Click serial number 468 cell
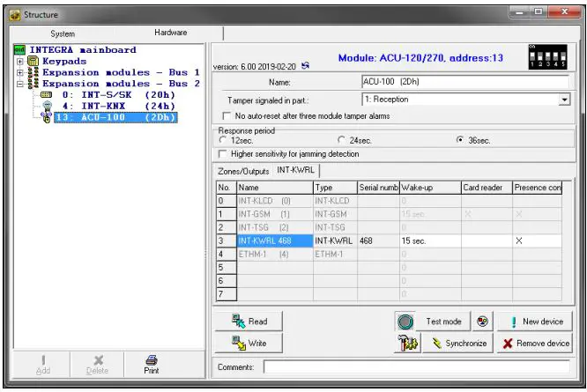This screenshot has height=392, width=587. pyautogui.click(x=378, y=240)
